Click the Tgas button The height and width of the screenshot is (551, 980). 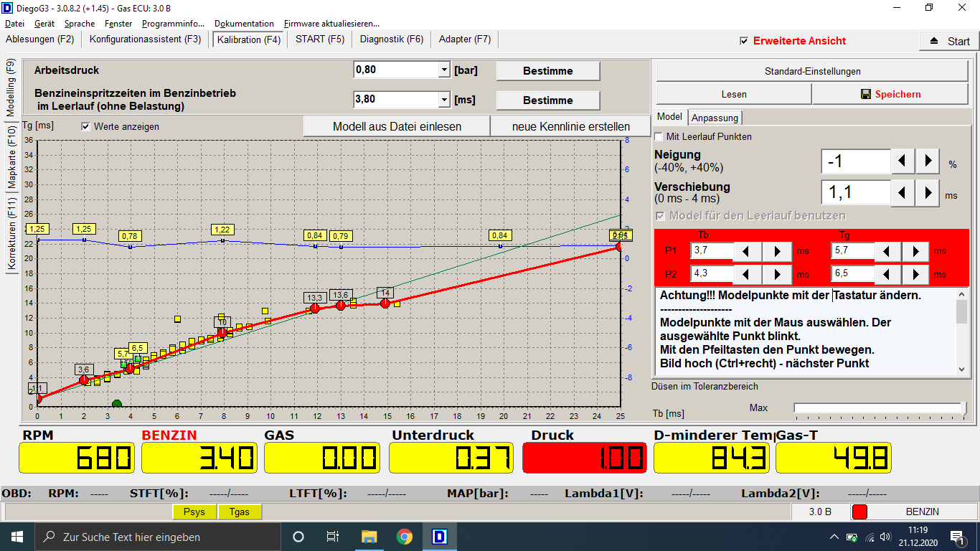tap(240, 512)
